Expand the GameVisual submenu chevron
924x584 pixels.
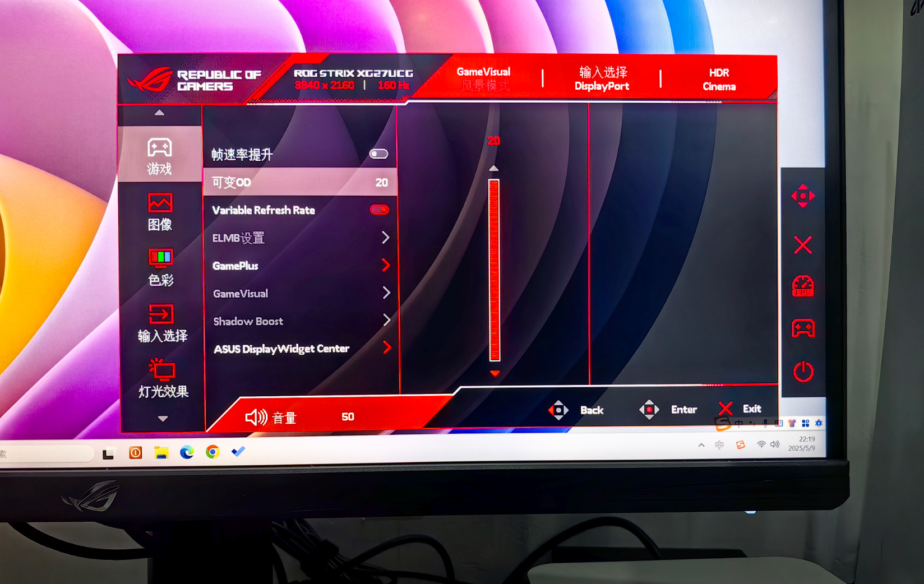pos(386,293)
